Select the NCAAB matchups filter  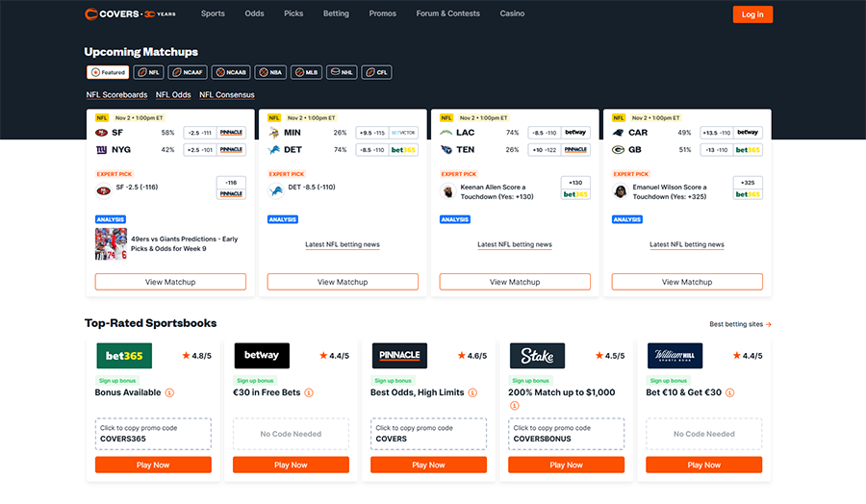click(x=231, y=72)
